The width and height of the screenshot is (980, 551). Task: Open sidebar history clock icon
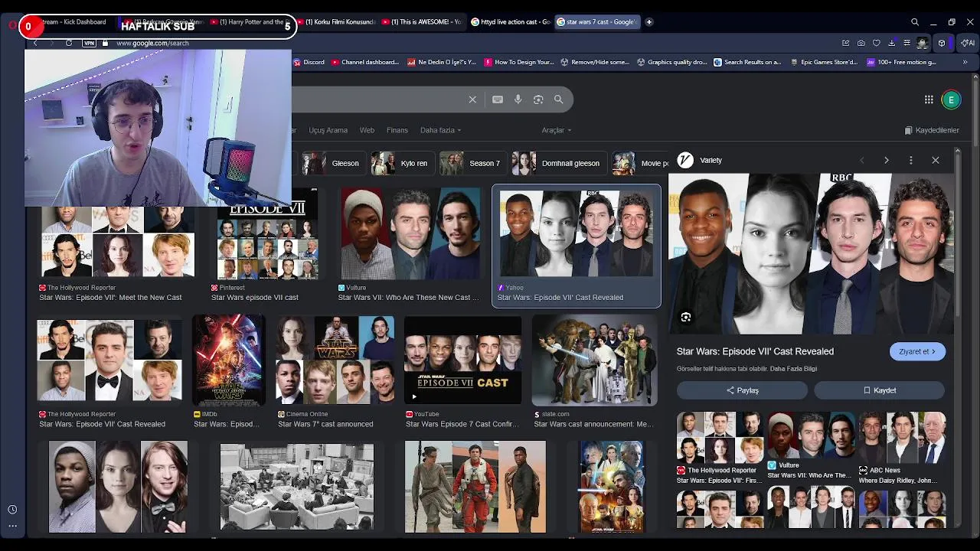point(12,510)
